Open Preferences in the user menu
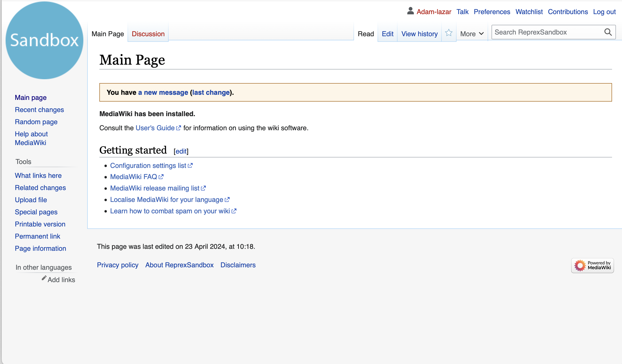 coord(492,12)
